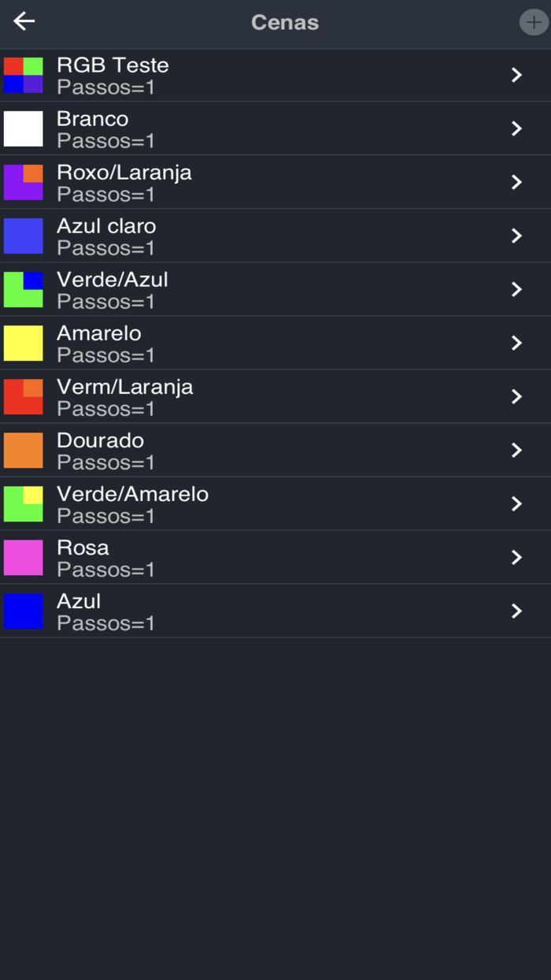Click the Dourado scene name
The width and height of the screenshot is (551, 980).
click(x=100, y=440)
